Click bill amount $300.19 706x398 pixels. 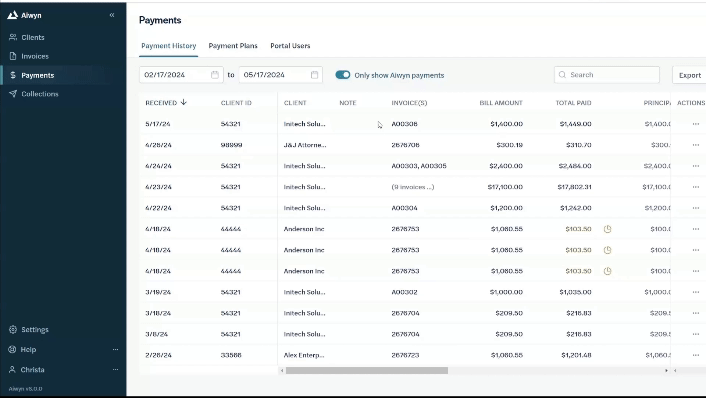point(509,145)
